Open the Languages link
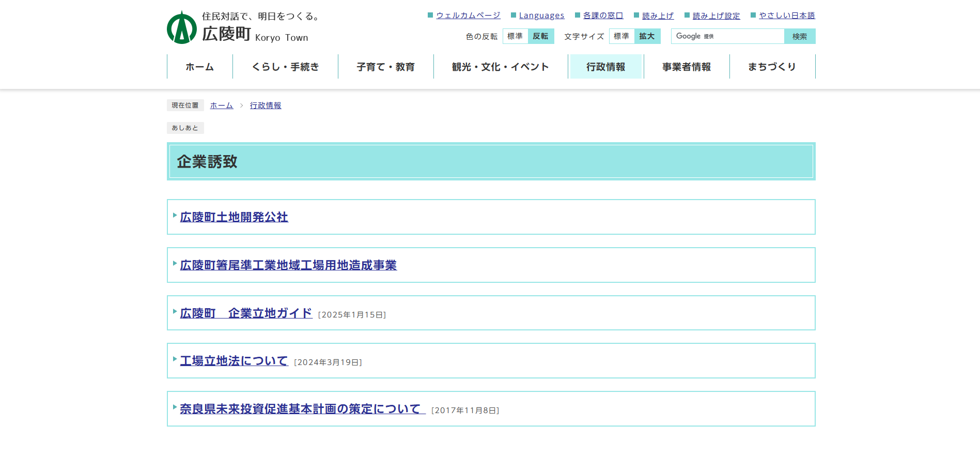 541,16
